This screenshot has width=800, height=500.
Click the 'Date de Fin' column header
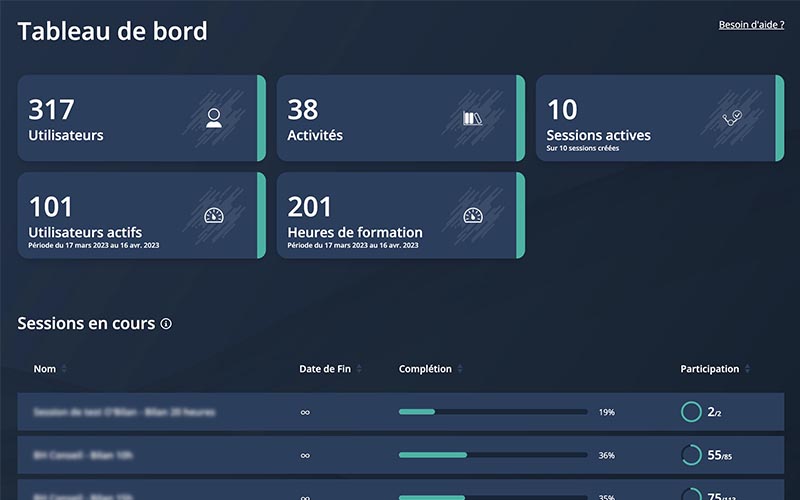click(325, 369)
